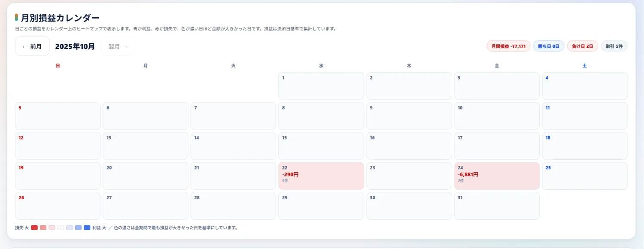This screenshot has height=249, width=644.
Task: Select the calendar cell for day 2
Action: tap(409, 86)
